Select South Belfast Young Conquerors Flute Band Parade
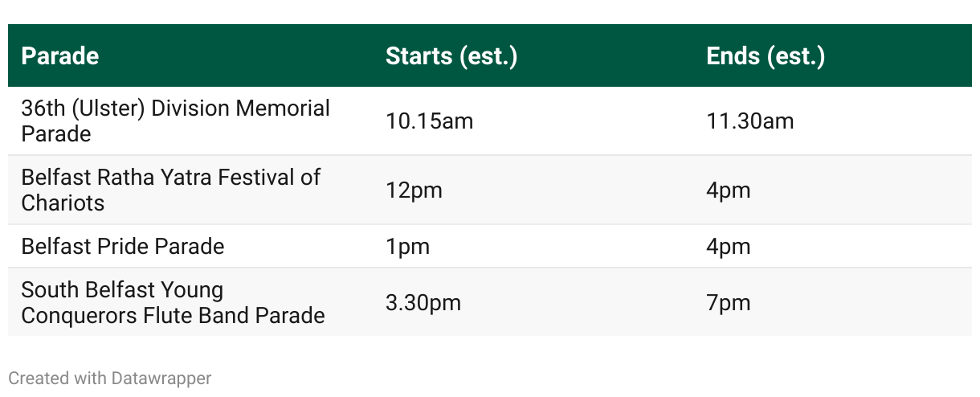 (173, 302)
